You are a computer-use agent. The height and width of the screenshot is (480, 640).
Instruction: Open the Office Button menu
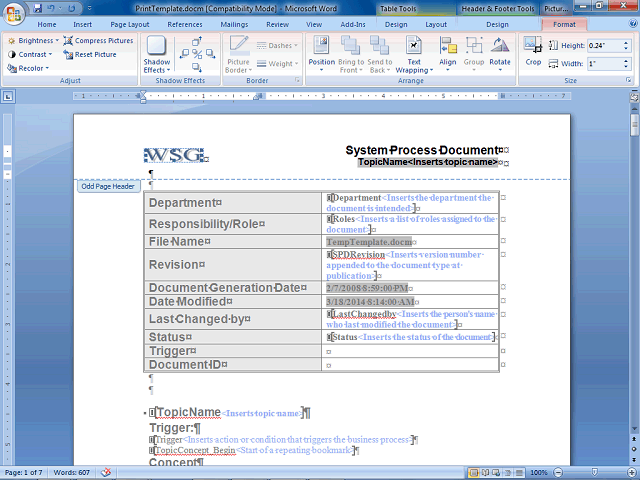(x=14, y=13)
